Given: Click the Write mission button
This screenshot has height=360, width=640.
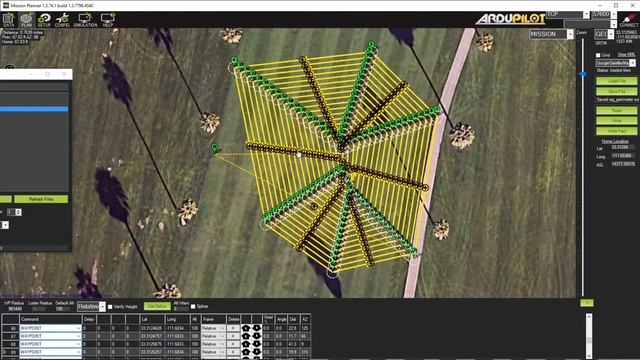Looking at the screenshot, I should click(616, 121).
